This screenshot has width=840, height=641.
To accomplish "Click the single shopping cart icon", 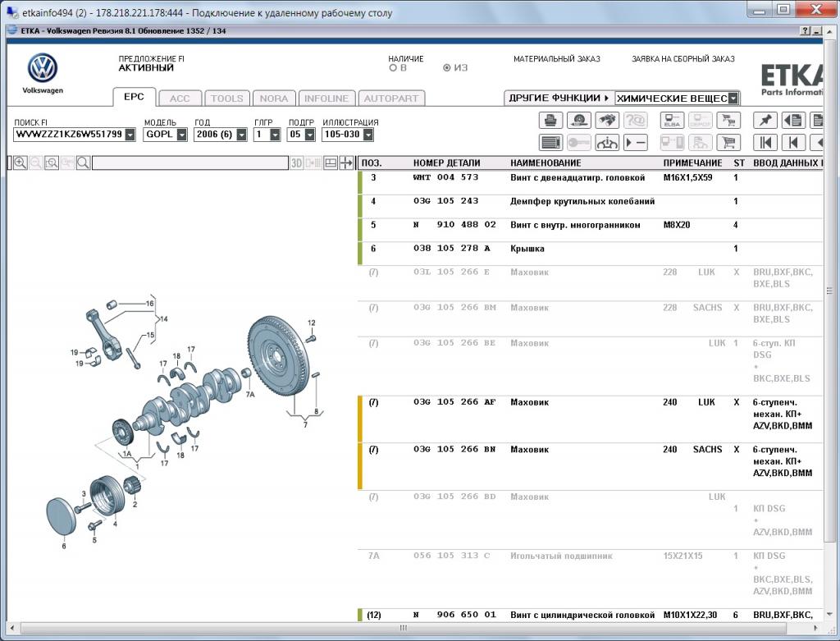I will [728, 143].
